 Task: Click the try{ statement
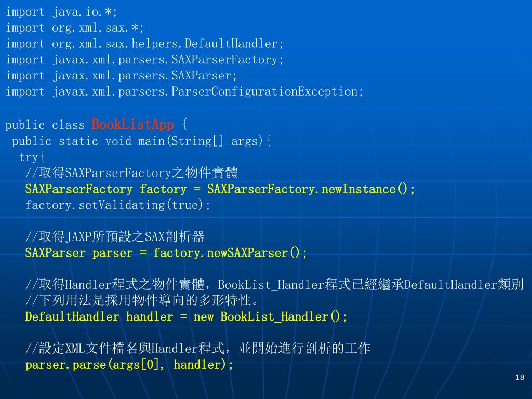click(32, 157)
